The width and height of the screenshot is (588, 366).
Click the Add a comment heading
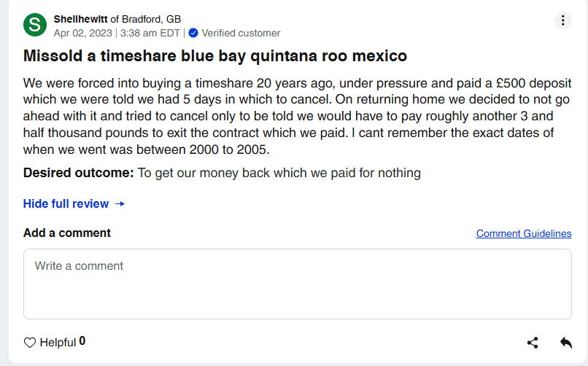pyautogui.click(x=67, y=233)
